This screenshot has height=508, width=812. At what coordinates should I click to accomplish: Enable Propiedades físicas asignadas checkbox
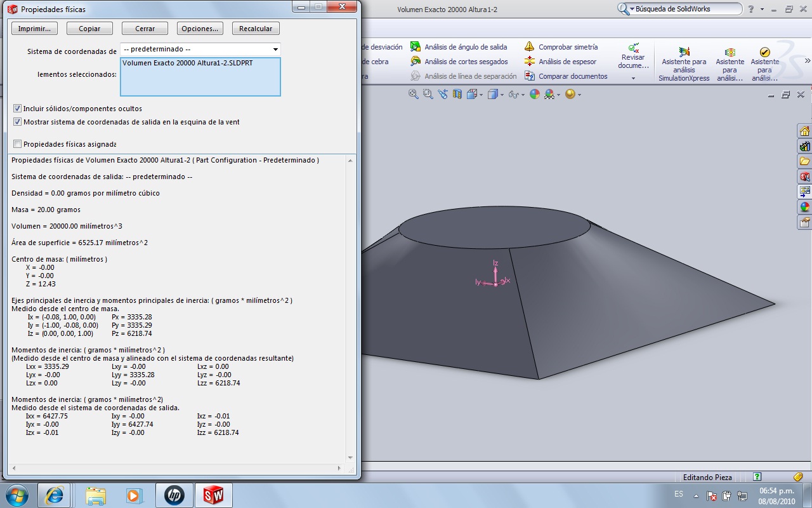pos(18,144)
